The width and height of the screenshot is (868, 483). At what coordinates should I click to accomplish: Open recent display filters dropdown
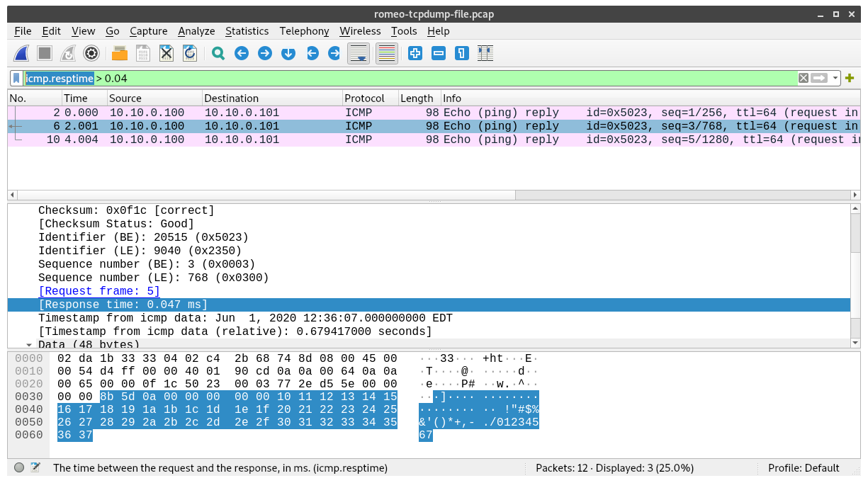(x=835, y=78)
